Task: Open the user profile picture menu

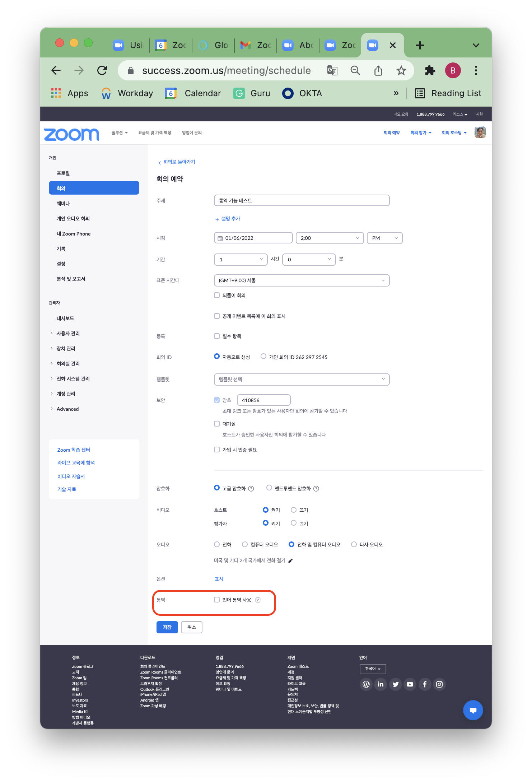Action: 480,132
